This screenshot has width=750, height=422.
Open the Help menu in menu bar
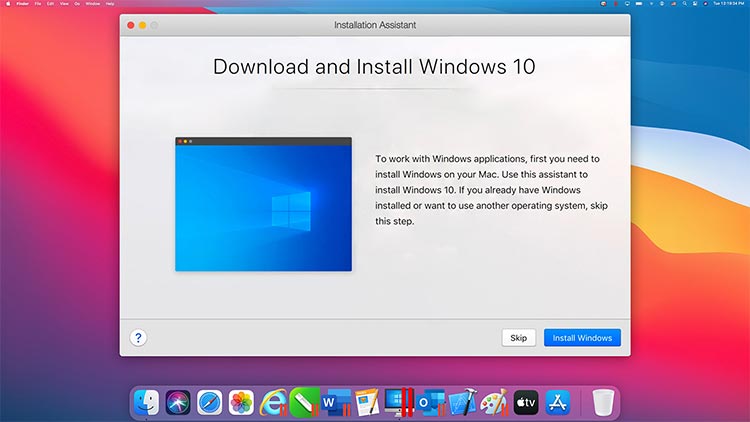pos(110,3)
